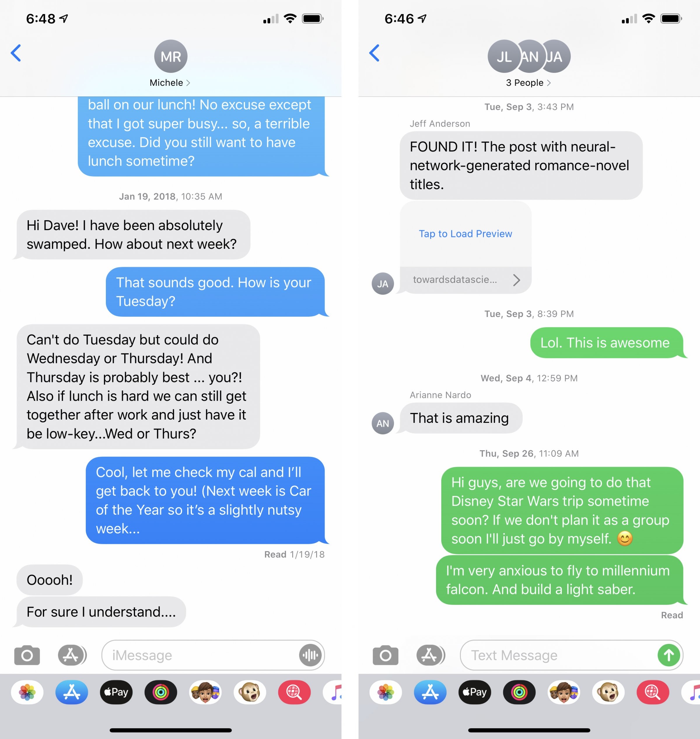Expand 3 People group chat details
700x739 pixels.
click(525, 83)
